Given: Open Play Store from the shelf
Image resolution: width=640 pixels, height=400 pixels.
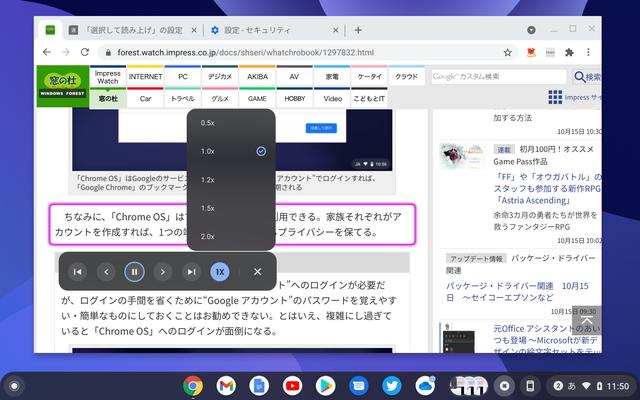Looking at the screenshot, I should click(x=325, y=386).
